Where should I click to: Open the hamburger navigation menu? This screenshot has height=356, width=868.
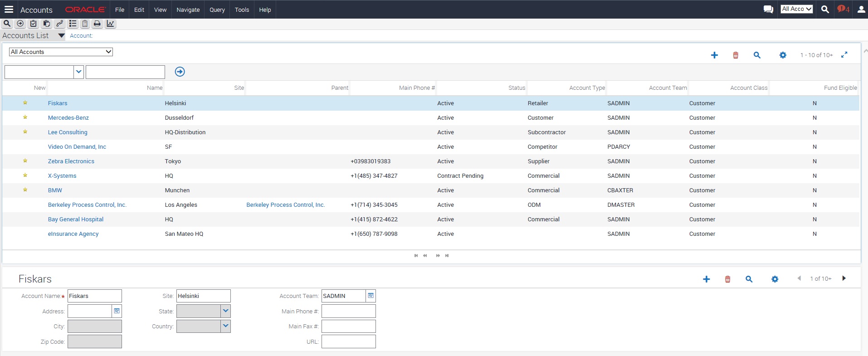pos(9,9)
